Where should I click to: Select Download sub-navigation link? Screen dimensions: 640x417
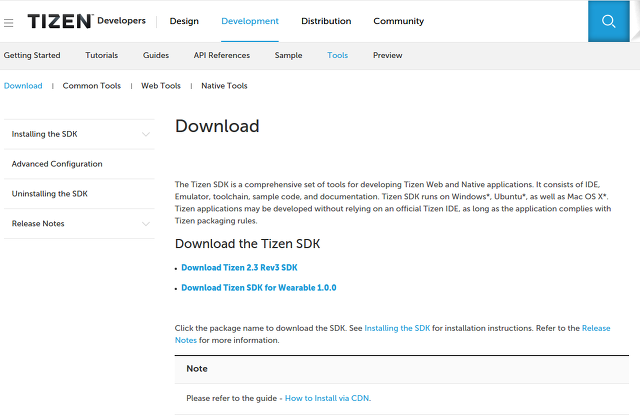point(23,86)
